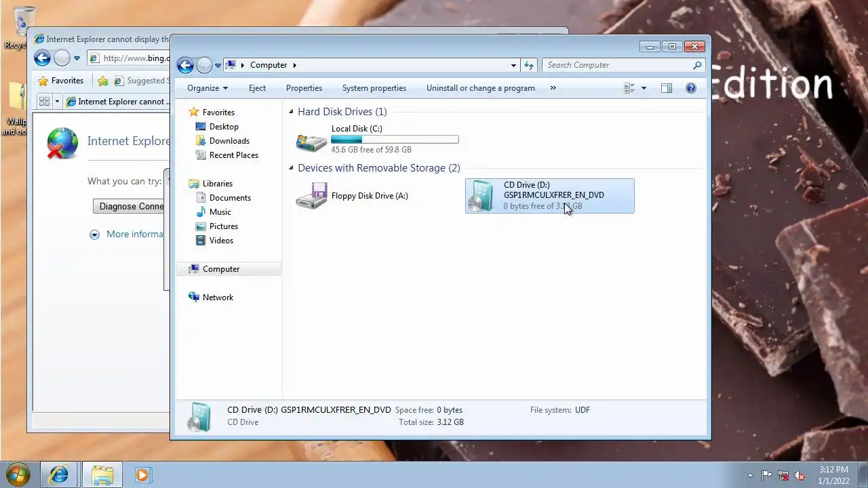Open the Internet Explorer tab list dropdown
The width and height of the screenshot is (868, 488).
click(58, 102)
